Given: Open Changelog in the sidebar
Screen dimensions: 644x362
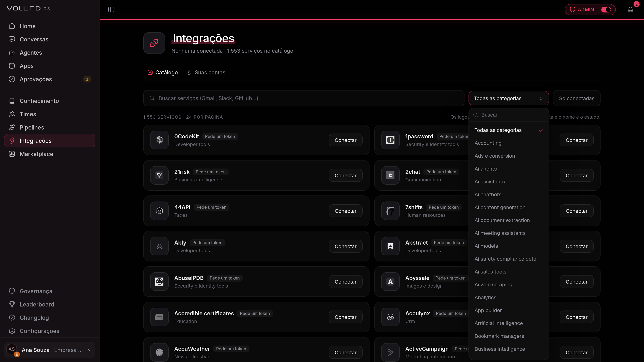Looking at the screenshot, I should (50, 318).
